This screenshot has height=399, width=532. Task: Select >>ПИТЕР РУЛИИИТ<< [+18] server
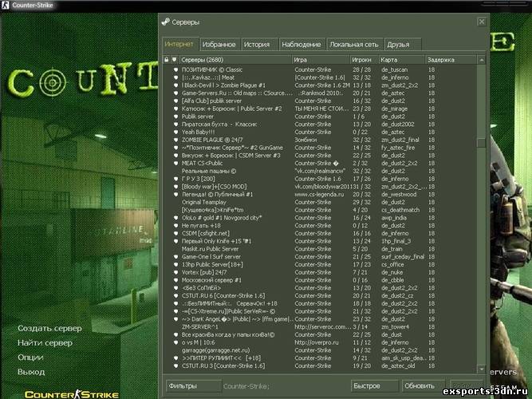point(320,358)
